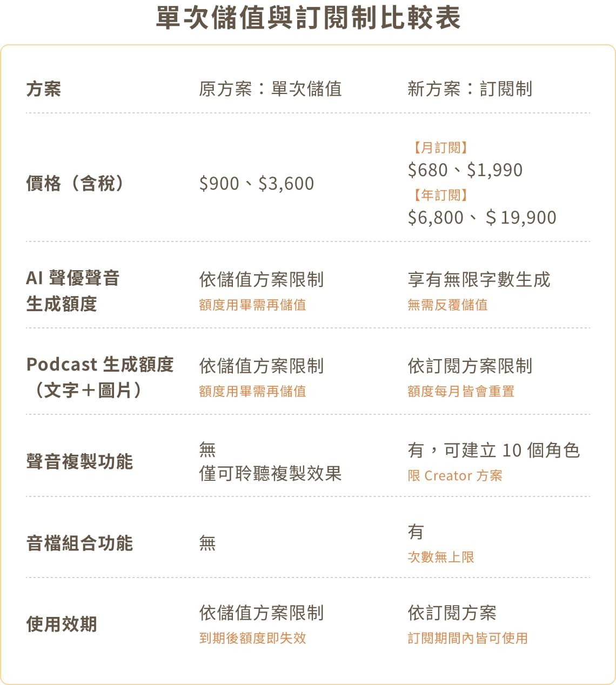Select the 價格(含稅) row label
The image size is (616, 685).
[75, 183]
